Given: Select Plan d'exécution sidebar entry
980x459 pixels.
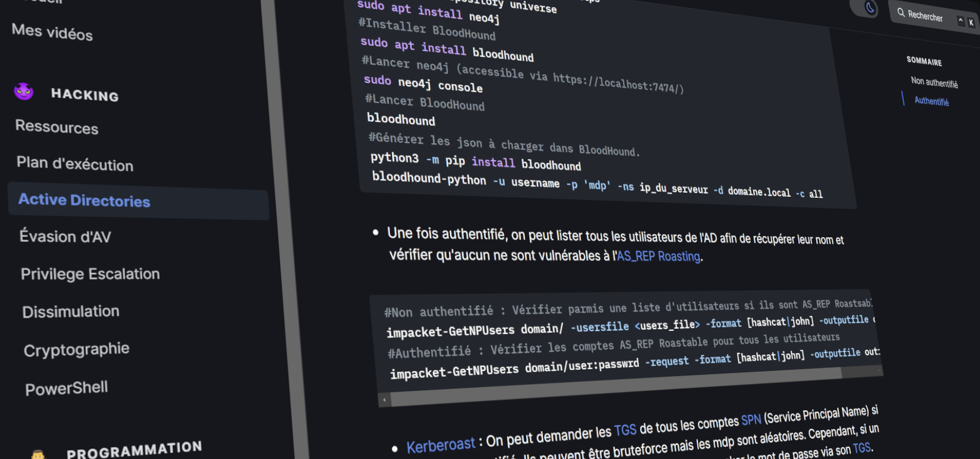Looking at the screenshot, I should (75, 164).
